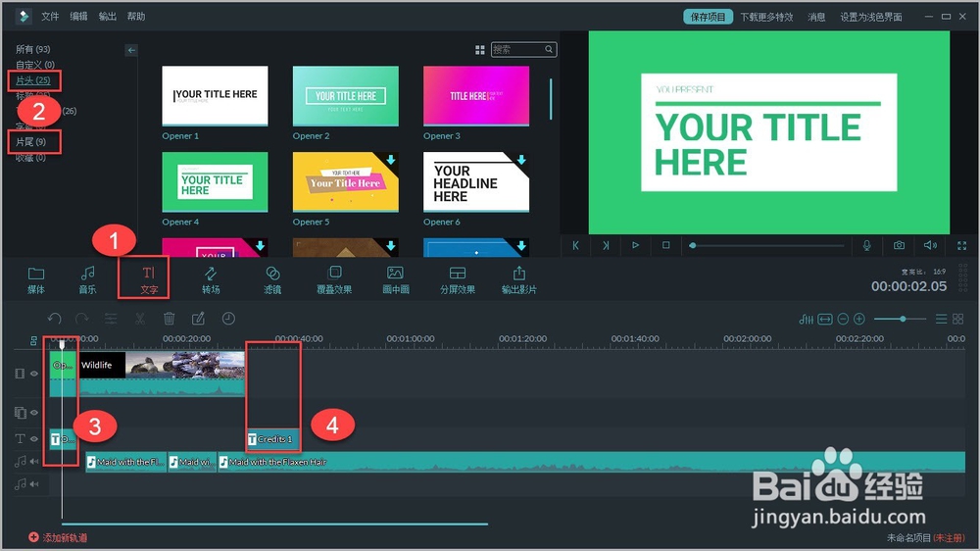The height and width of the screenshot is (551, 980).
Task: Jump to previous frame in preview
Action: point(575,246)
